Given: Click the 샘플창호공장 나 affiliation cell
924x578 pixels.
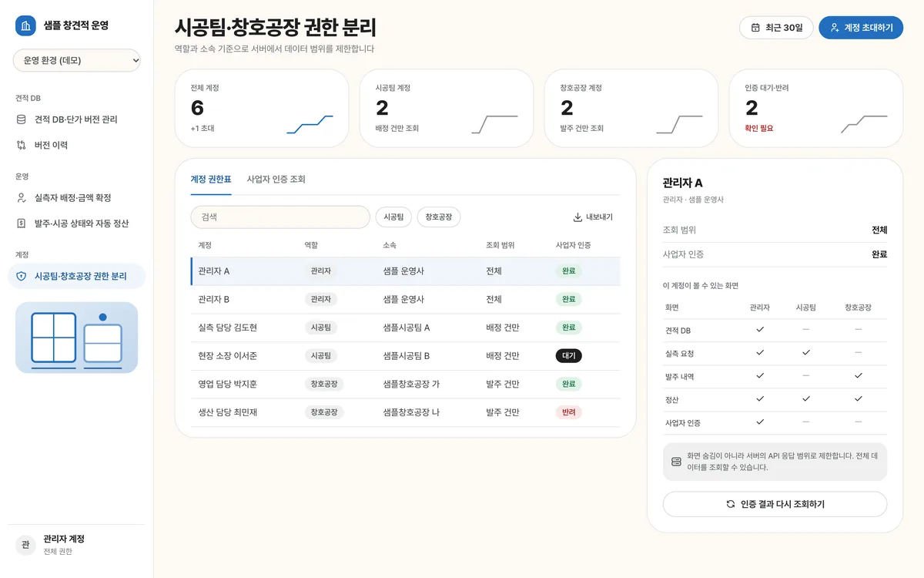Looking at the screenshot, I should [411, 412].
